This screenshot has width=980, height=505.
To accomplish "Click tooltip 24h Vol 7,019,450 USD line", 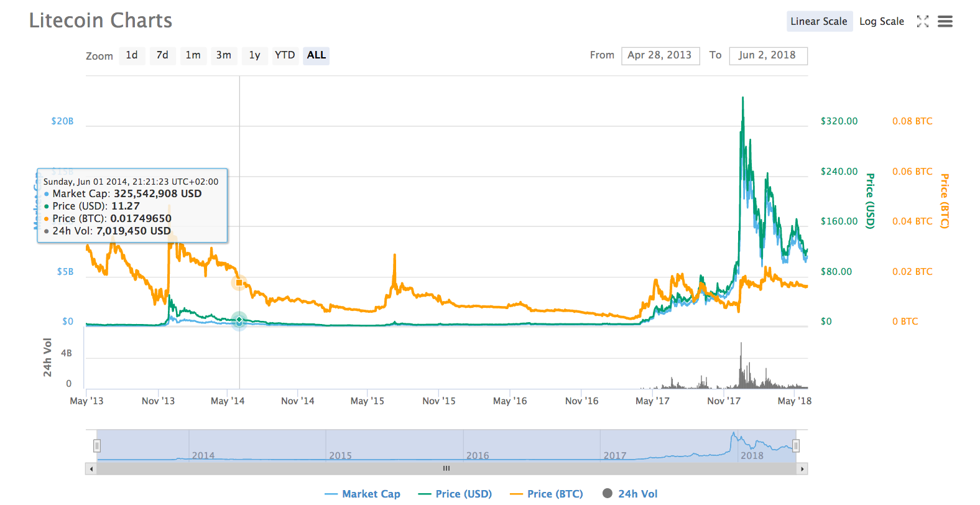I will click(107, 231).
